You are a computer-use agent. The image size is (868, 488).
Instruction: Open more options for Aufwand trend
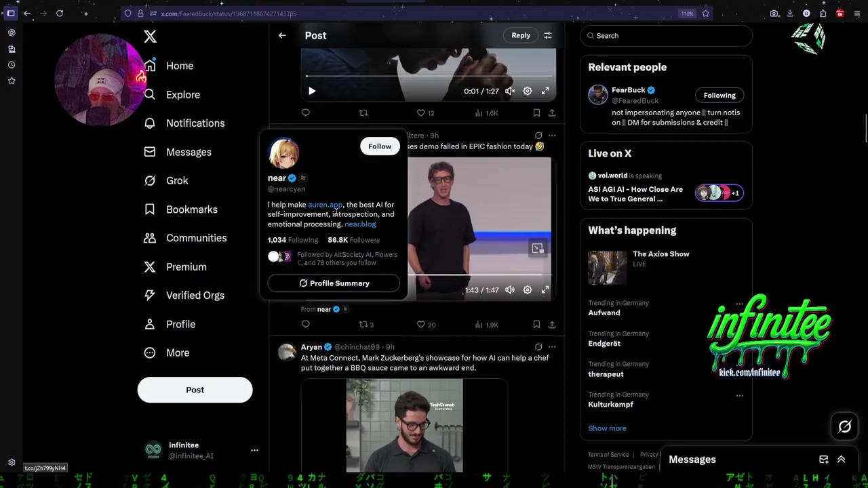tap(739, 304)
